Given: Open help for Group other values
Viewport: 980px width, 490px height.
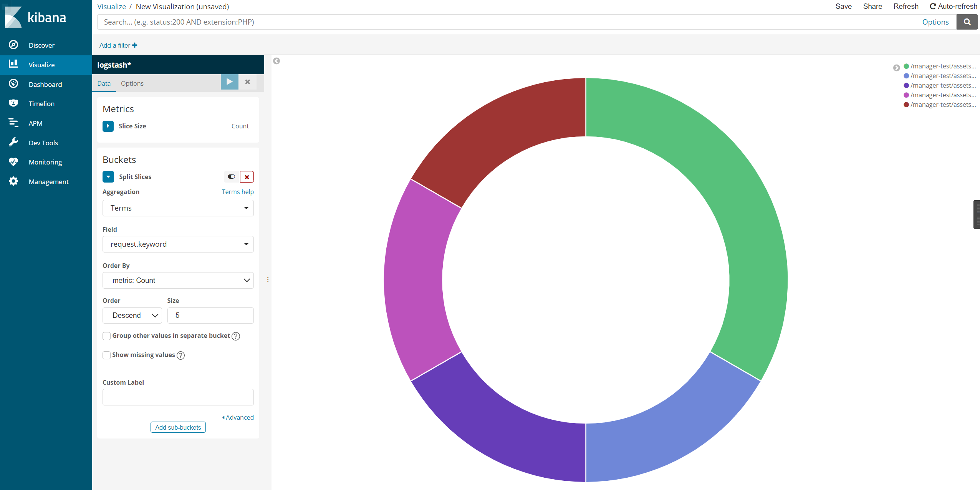Looking at the screenshot, I should (x=236, y=336).
